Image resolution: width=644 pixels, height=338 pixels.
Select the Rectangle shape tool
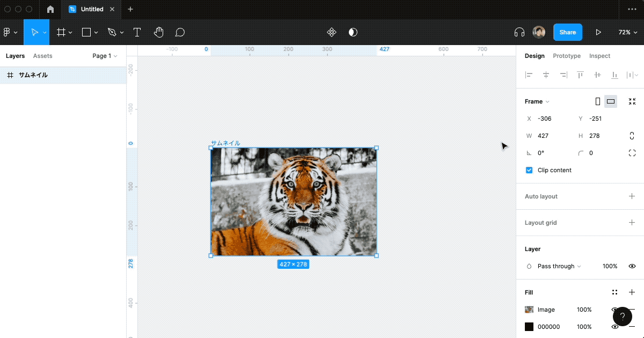pyautogui.click(x=86, y=32)
